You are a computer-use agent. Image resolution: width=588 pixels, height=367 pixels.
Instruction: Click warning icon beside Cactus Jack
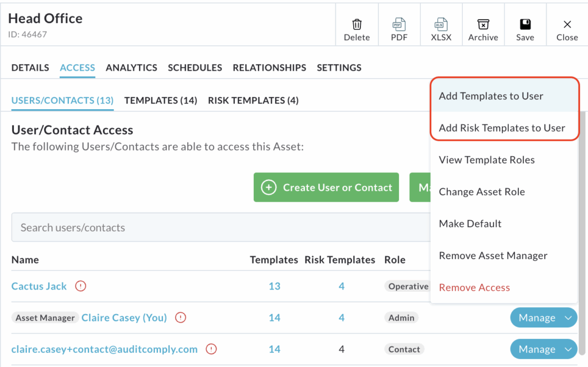80,286
